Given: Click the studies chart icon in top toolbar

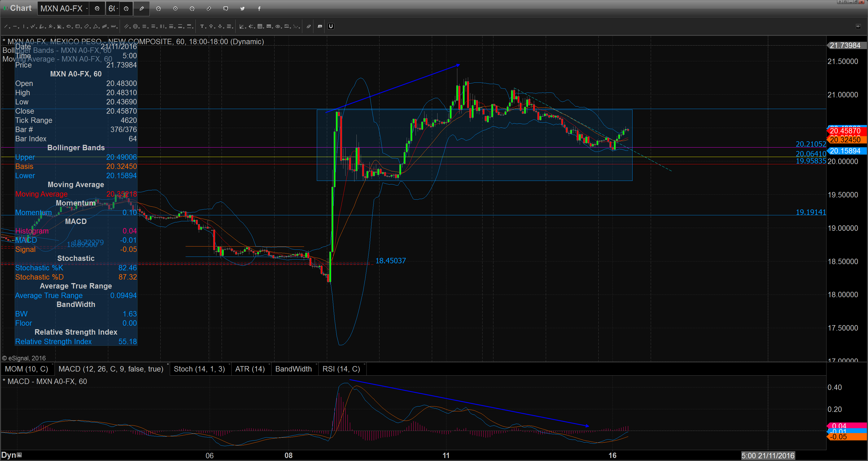Looking at the screenshot, I should point(158,8).
